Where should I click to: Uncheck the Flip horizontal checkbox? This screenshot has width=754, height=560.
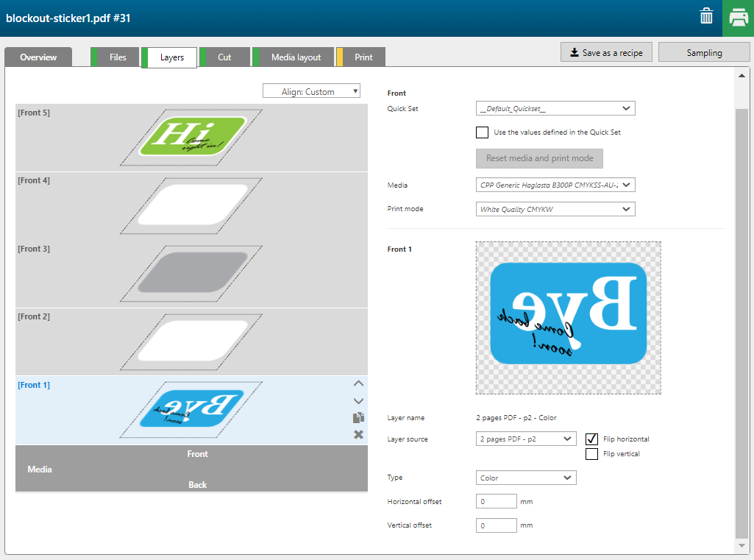591,439
